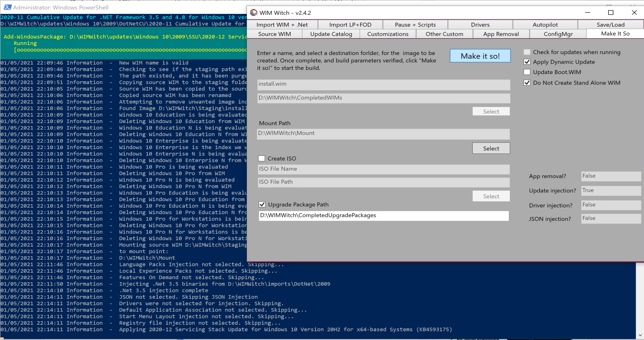Close the WIM Witch window
This screenshot has width=644, height=340.
634,13
